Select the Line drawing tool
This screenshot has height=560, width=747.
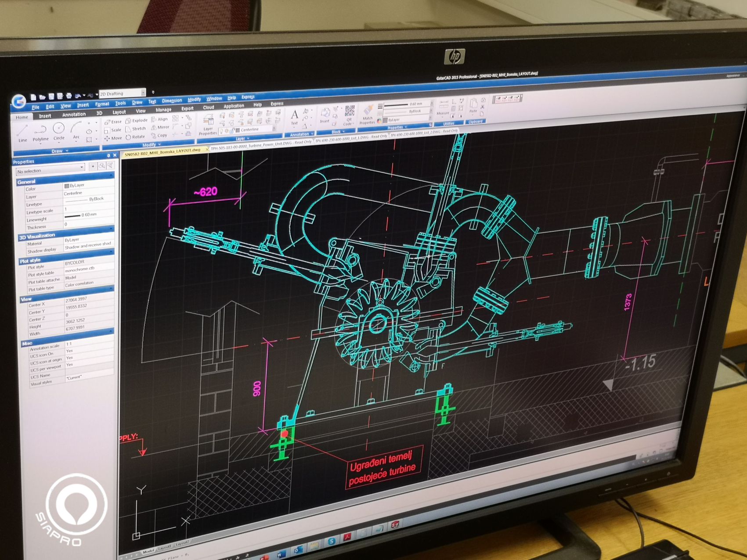click(22, 133)
